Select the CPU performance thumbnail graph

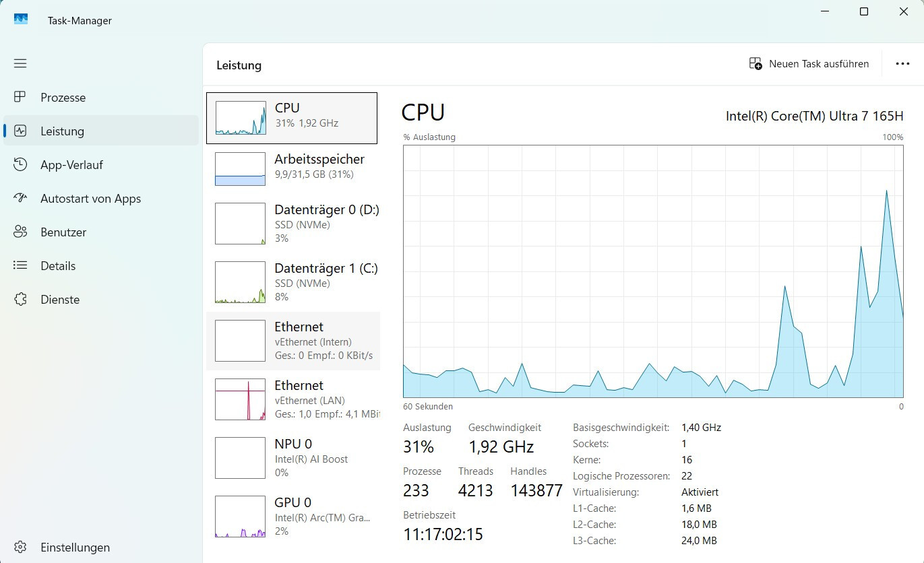[x=241, y=118]
